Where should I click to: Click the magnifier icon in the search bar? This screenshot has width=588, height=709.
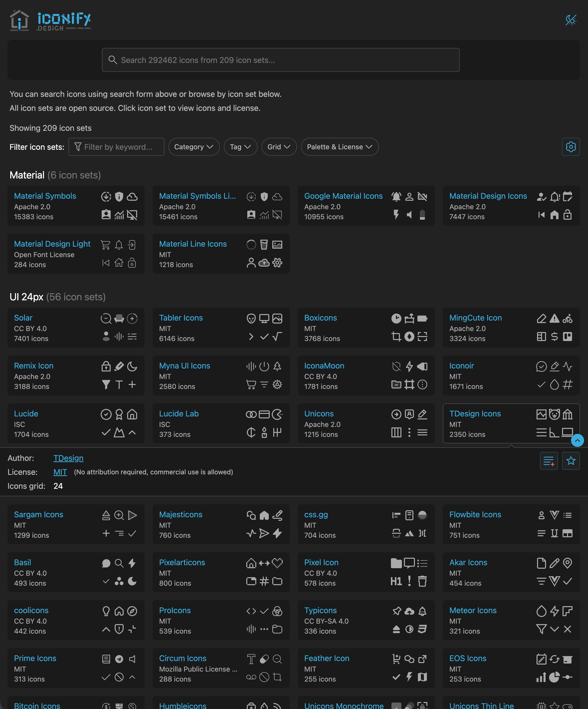click(x=112, y=60)
